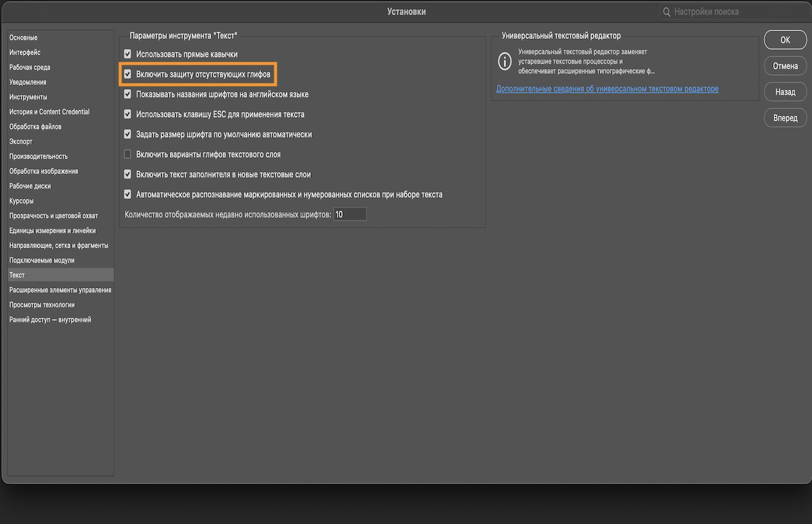Switch to the Курсоры preferences section
This screenshot has height=524, width=812.
(x=21, y=201)
